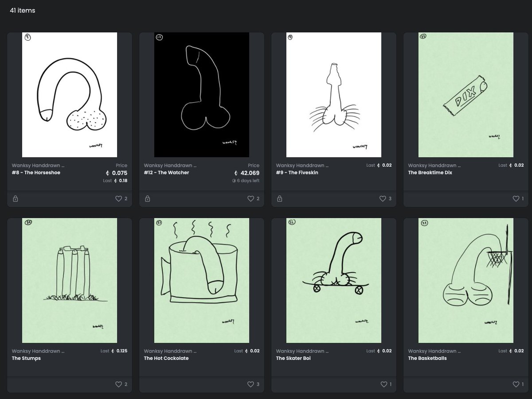Screen dimensions: 532x399
Task: Open collection name above The Stumps
Action: 38,351
